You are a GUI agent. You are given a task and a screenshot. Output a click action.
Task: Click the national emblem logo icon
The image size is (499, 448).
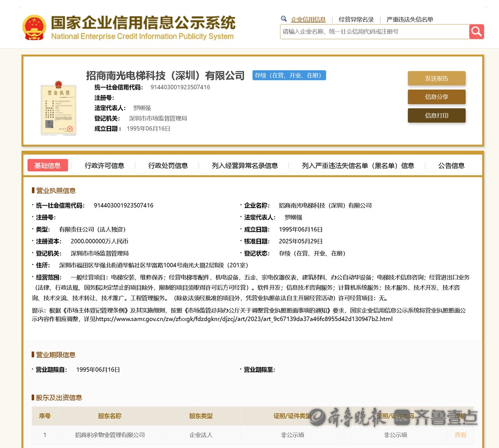pyautogui.click(x=34, y=28)
